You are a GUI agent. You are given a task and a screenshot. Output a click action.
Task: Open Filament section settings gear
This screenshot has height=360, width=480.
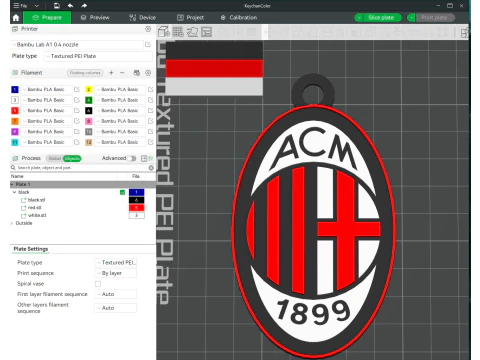point(148,73)
